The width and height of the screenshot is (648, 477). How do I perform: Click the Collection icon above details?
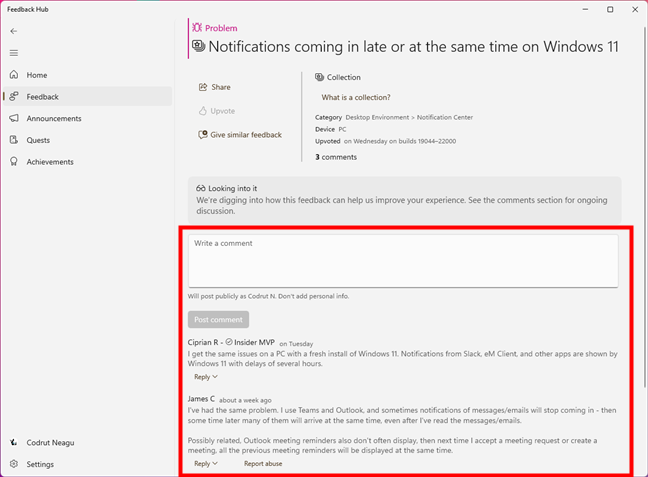click(319, 77)
